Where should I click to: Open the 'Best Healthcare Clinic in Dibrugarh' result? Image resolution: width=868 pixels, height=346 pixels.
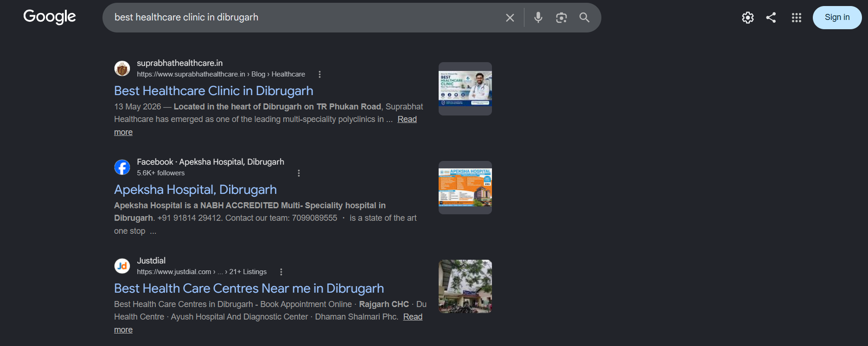coord(214,91)
